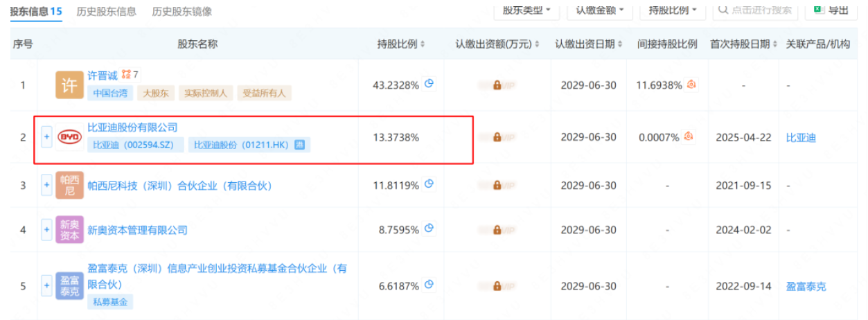Click the 股东名称 column header
Screen dimensions: 868x320
pos(197,44)
